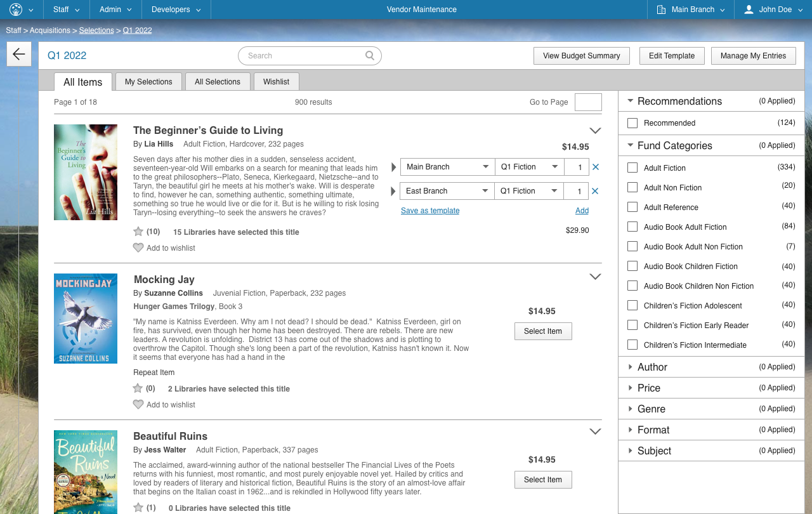The image size is (812, 514).
Task: Open the My Selections tab
Action: [x=148, y=81]
